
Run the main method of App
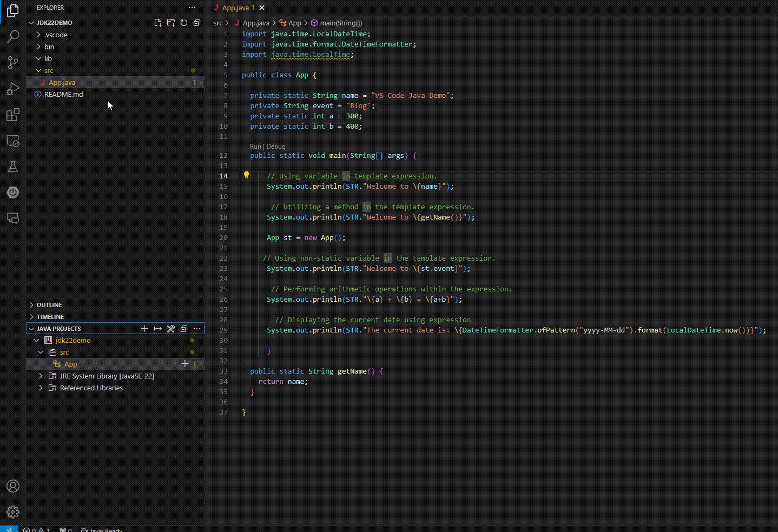click(254, 146)
